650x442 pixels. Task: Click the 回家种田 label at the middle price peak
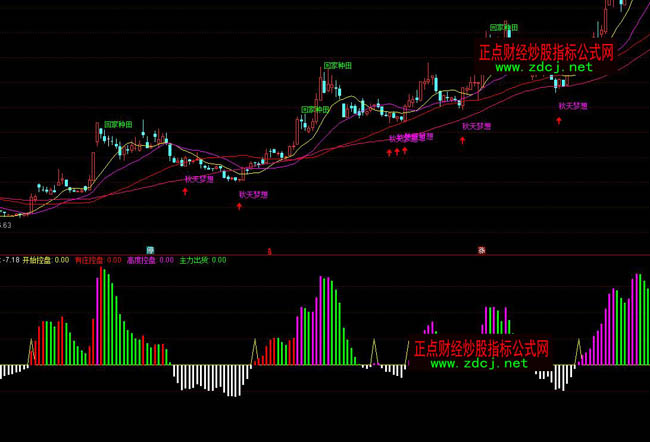coord(337,67)
